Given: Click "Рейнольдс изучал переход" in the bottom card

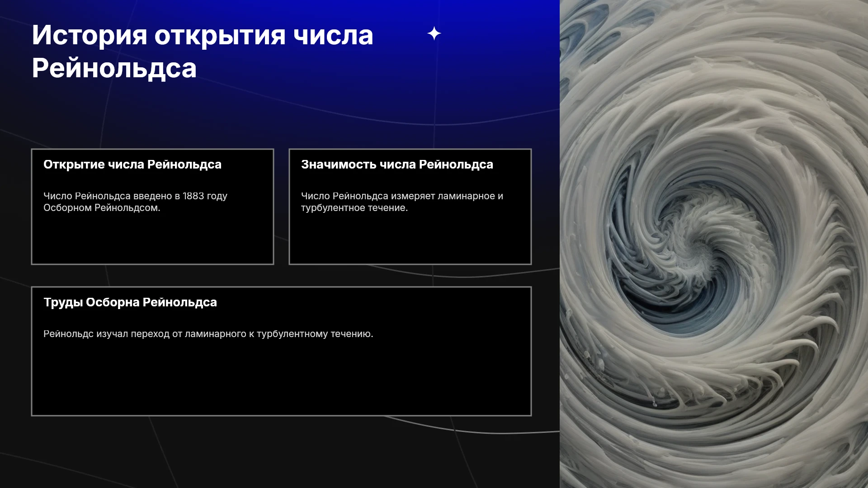Looking at the screenshot, I should [x=106, y=334].
